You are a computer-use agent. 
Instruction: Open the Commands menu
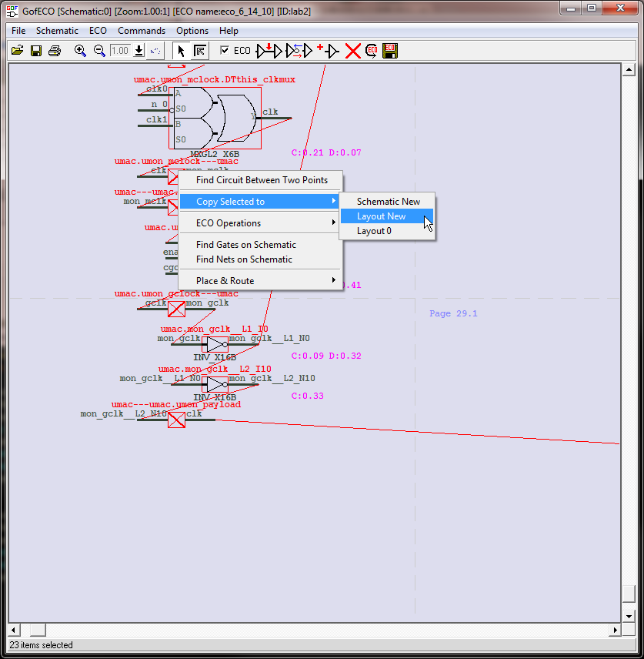click(141, 31)
